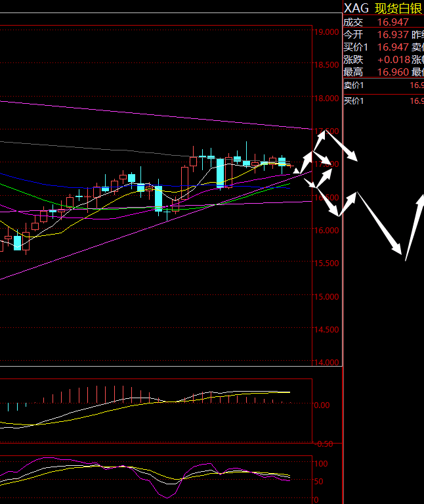This screenshot has width=424, height=504.
Task: Click the 50 level on the oscillator axis
Action: pyautogui.click(x=318, y=482)
